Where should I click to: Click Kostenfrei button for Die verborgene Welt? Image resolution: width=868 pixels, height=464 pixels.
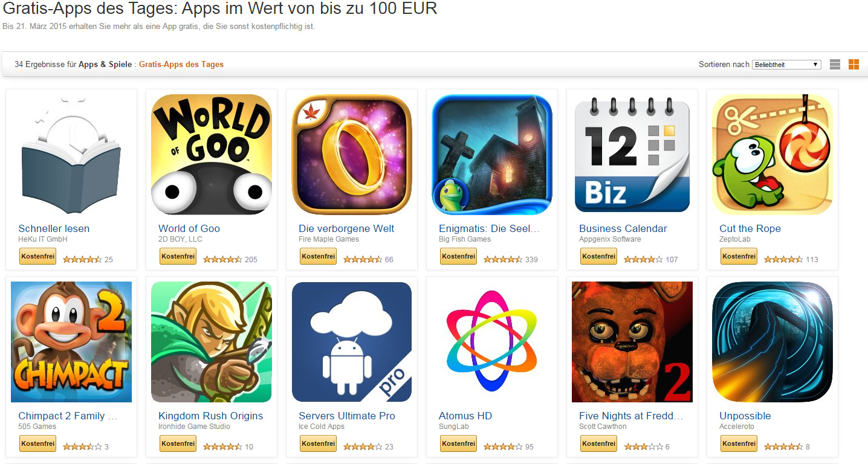click(x=318, y=256)
